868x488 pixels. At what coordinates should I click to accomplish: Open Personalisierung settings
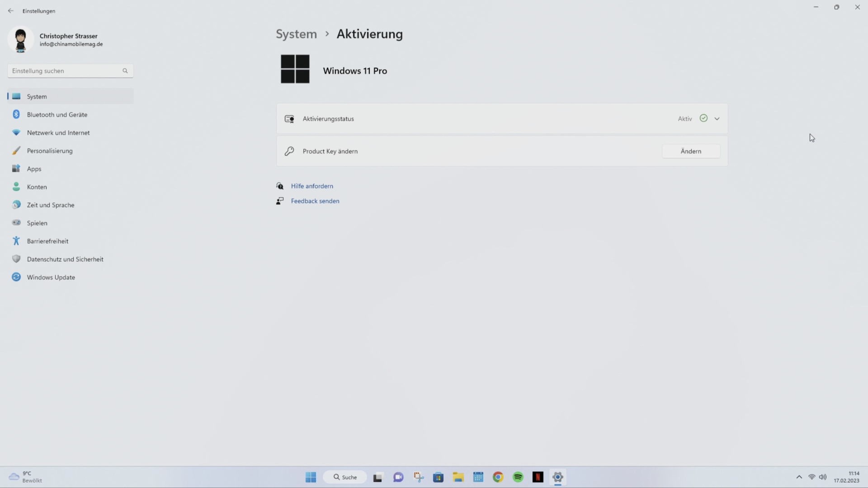(x=50, y=151)
